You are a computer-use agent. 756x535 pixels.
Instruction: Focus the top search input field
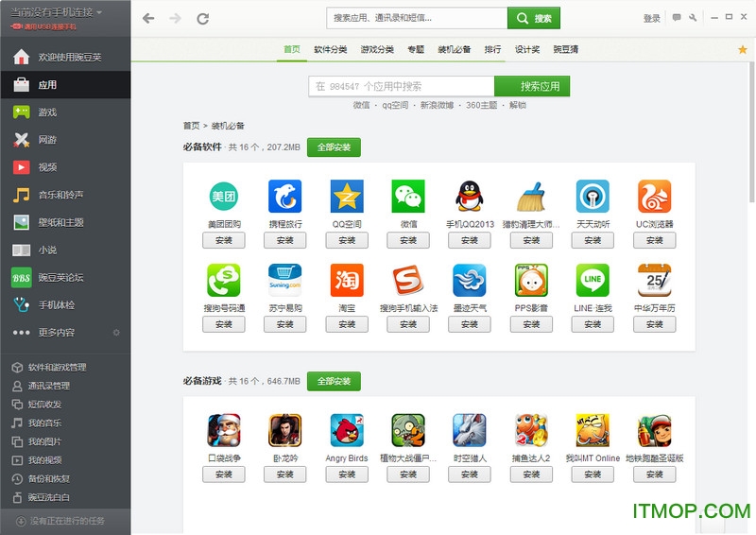pos(417,18)
